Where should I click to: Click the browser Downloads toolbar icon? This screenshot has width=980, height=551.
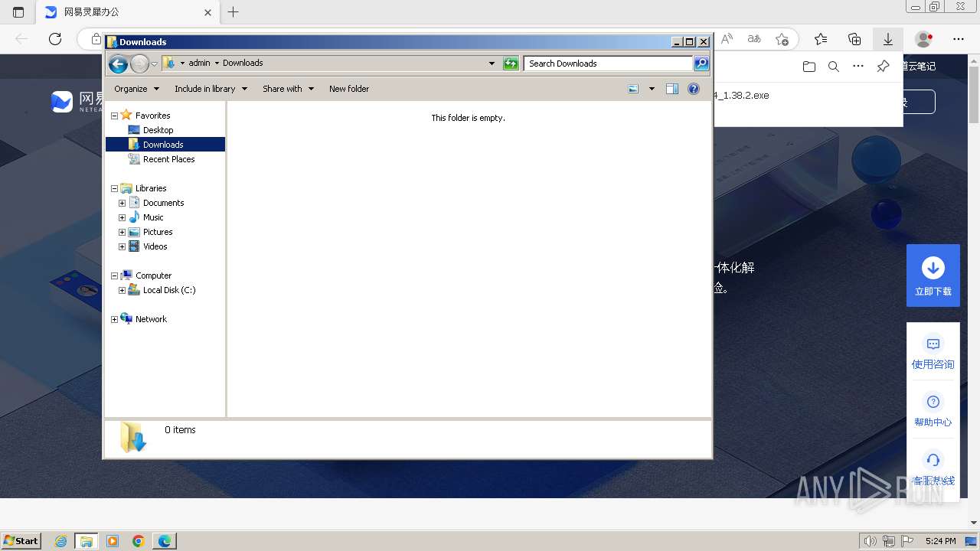[x=888, y=39]
